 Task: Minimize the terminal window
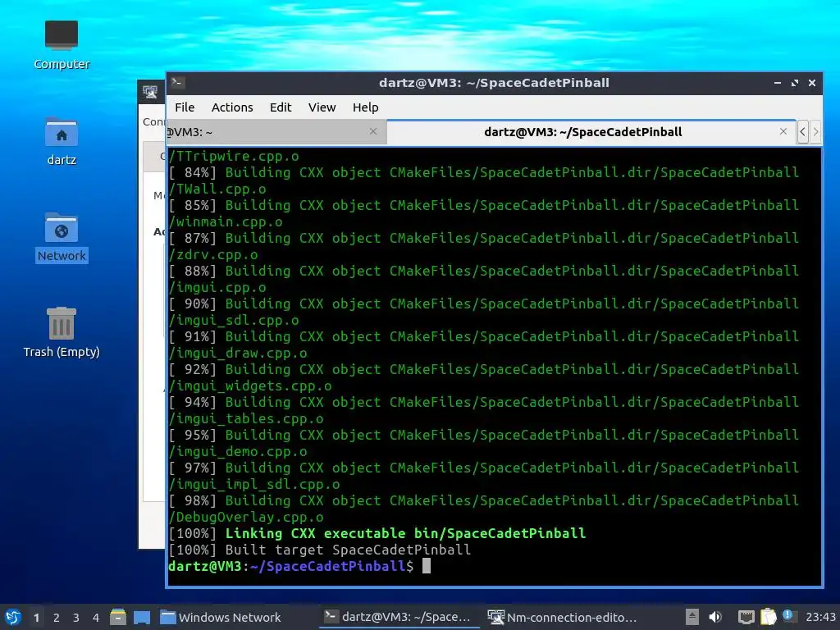(778, 83)
